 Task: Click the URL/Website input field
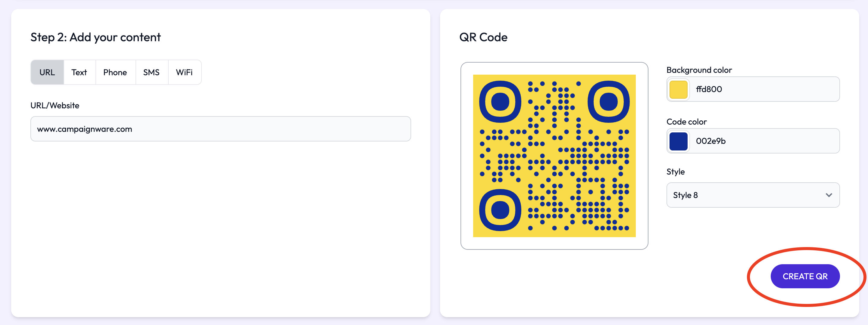pos(220,129)
